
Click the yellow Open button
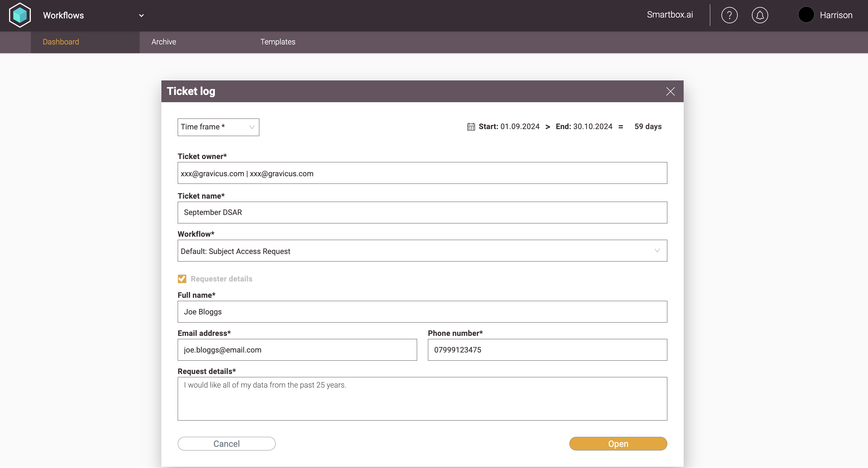pos(618,444)
